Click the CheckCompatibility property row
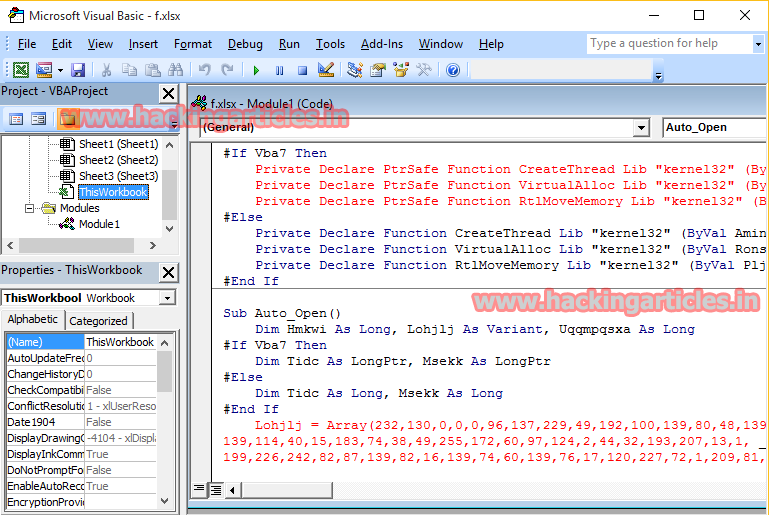The image size is (769, 515). 81,390
